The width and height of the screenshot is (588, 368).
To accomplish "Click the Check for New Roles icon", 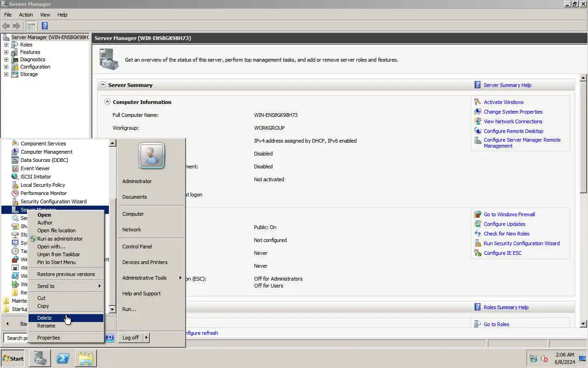I will (478, 234).
